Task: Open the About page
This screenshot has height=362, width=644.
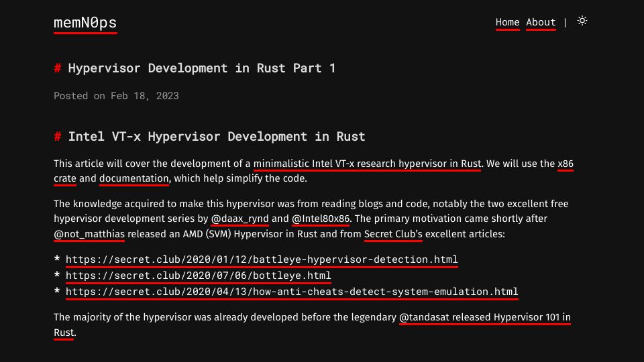Action: point(541,22)
